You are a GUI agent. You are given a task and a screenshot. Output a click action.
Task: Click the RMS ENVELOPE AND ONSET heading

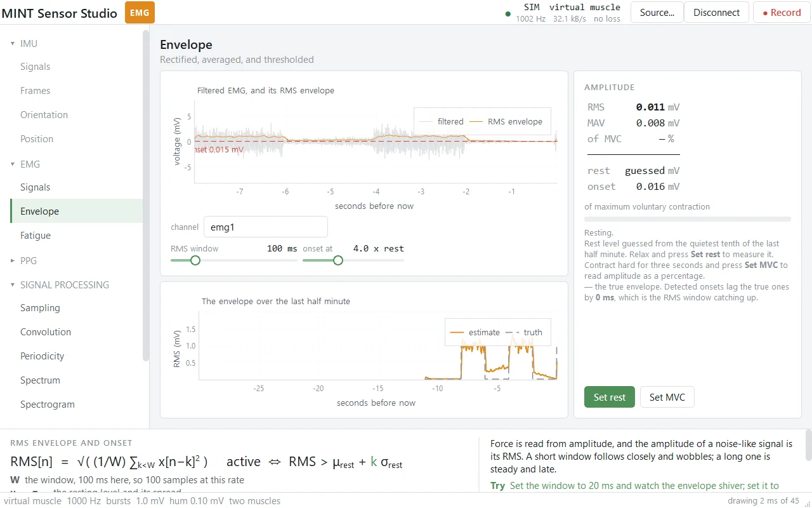point(71,443)
